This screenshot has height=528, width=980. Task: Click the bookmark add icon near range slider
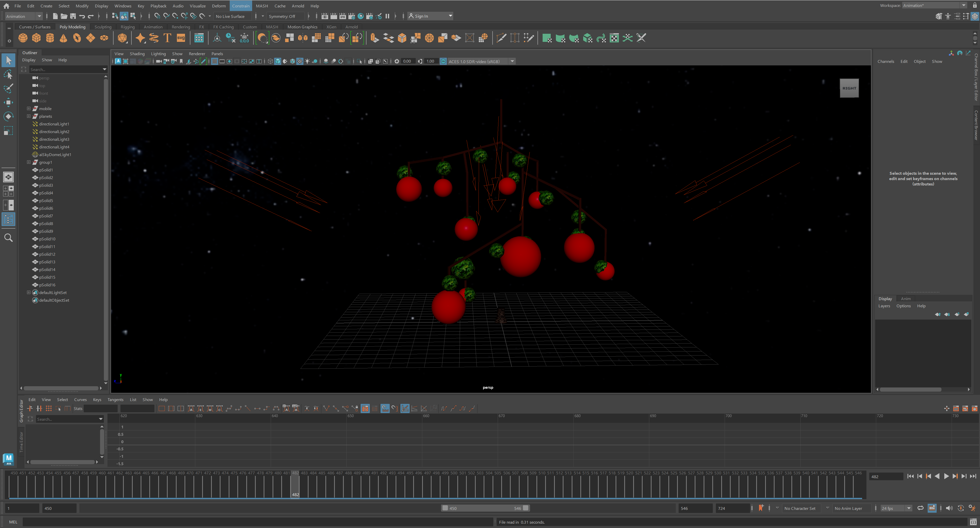click(x=761, y=508)
